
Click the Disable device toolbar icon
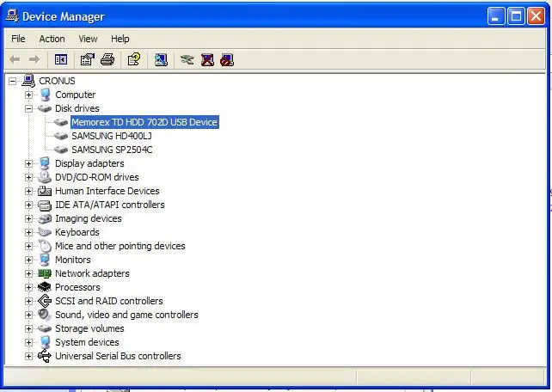pyautogui.click(x=227, y=59)
